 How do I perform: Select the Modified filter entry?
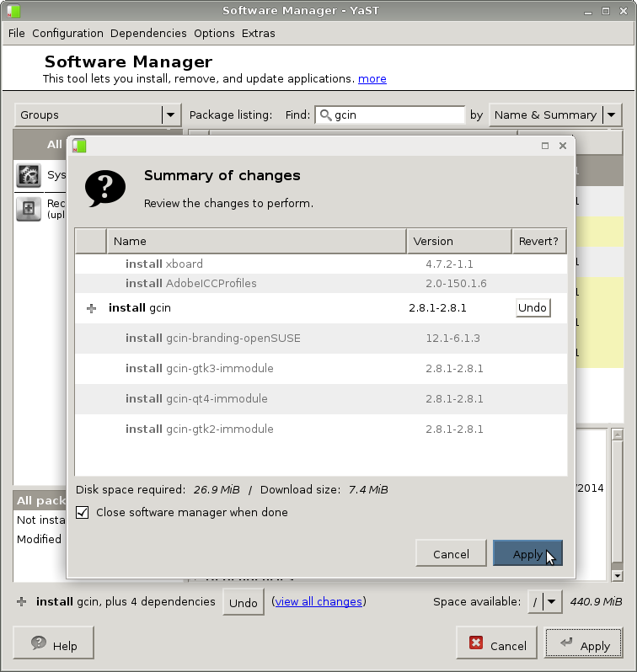39,539
